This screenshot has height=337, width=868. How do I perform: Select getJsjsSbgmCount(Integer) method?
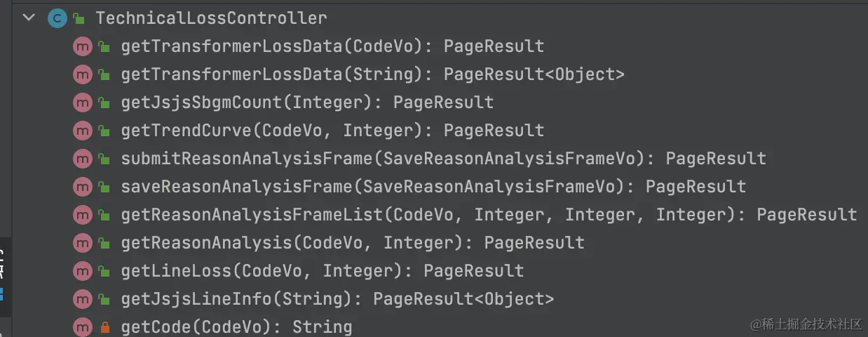click(307, 103)
